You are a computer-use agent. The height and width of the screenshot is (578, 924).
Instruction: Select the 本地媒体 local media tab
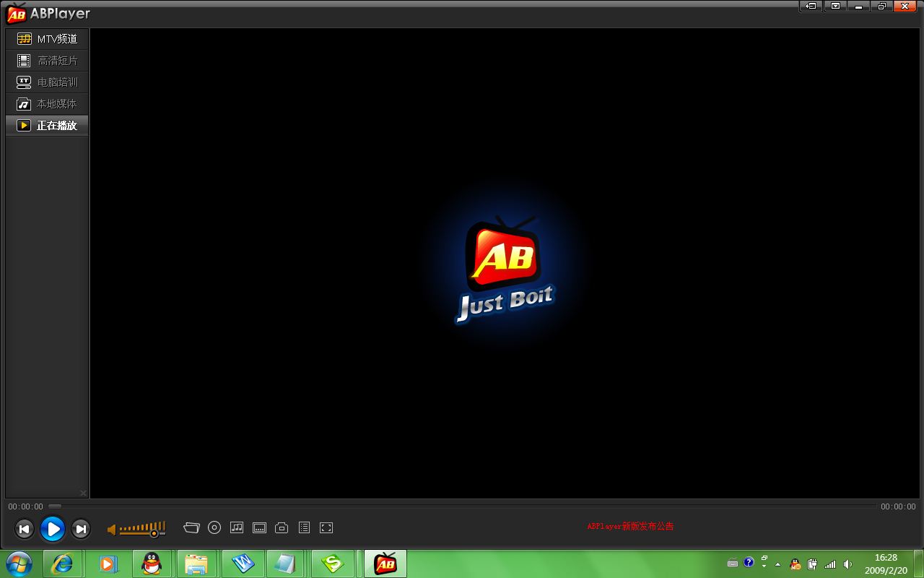tap(47, 104)
